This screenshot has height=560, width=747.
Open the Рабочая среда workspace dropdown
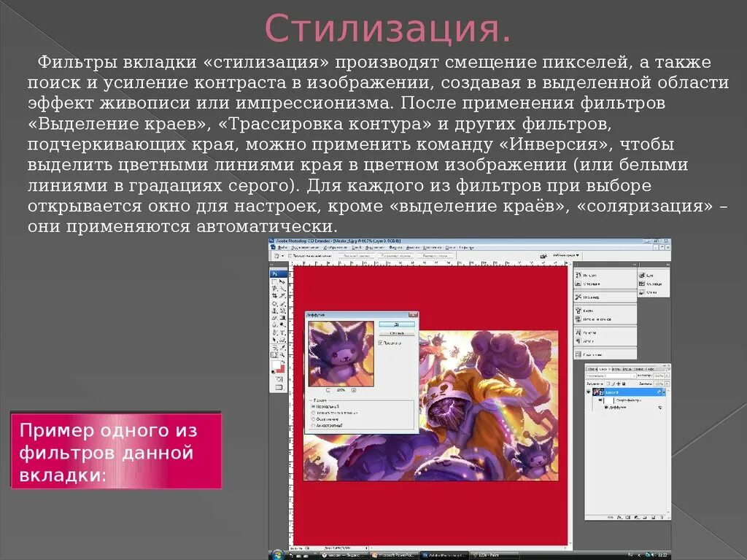click(x=566, y=256)
